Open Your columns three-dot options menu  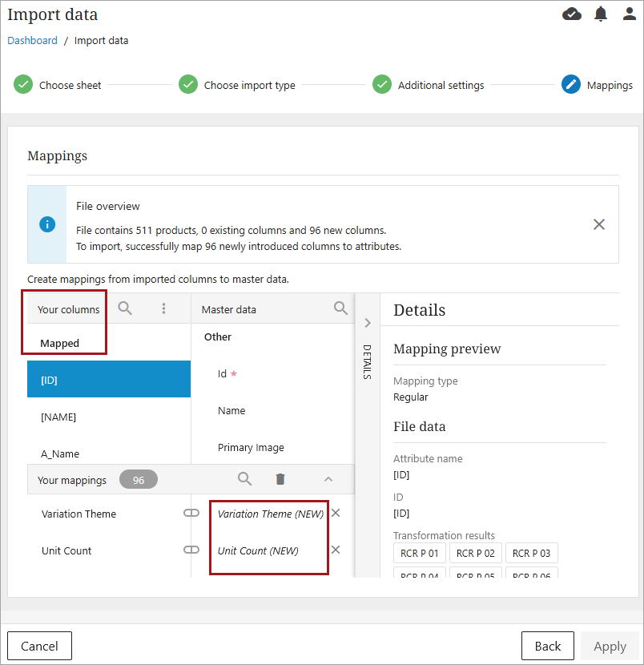pos(163,308)
